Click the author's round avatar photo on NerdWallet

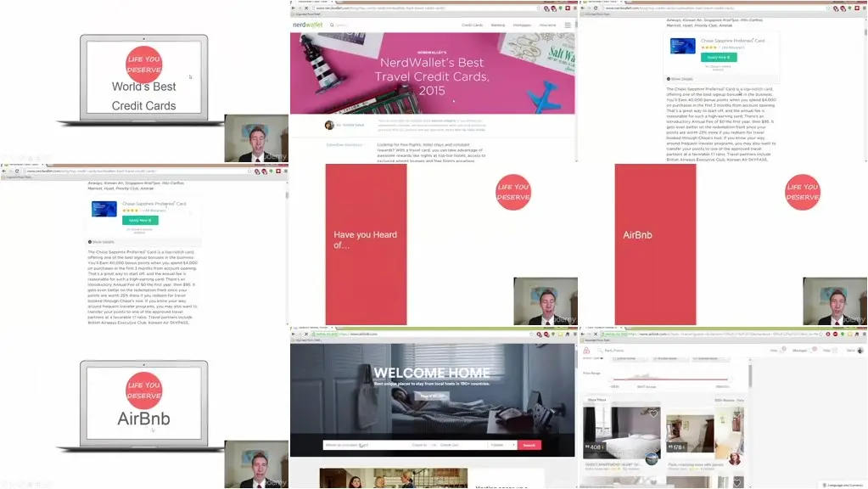[x=329, y=125]
